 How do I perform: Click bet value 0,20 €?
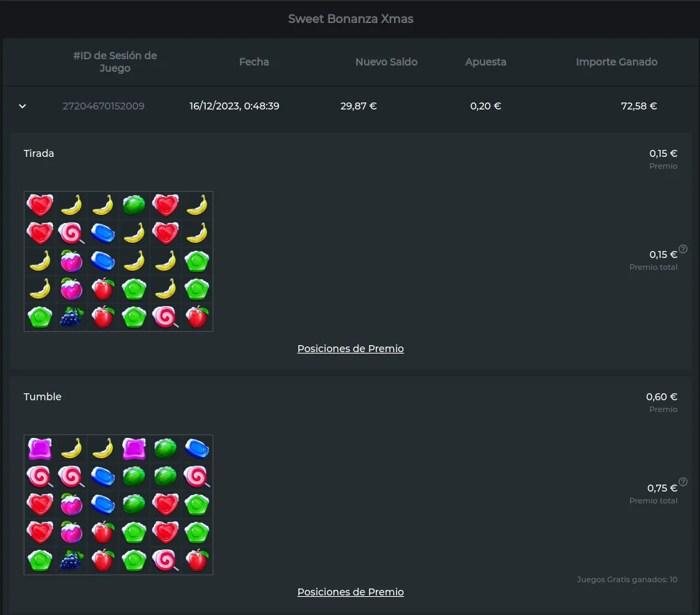[486, 106]
